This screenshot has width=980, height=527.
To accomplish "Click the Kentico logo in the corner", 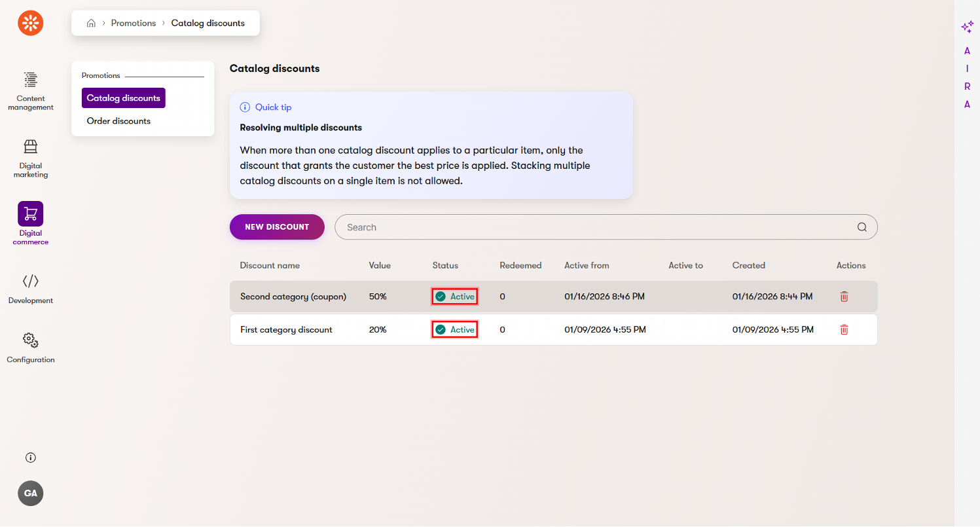I will [x=30, y=22].
